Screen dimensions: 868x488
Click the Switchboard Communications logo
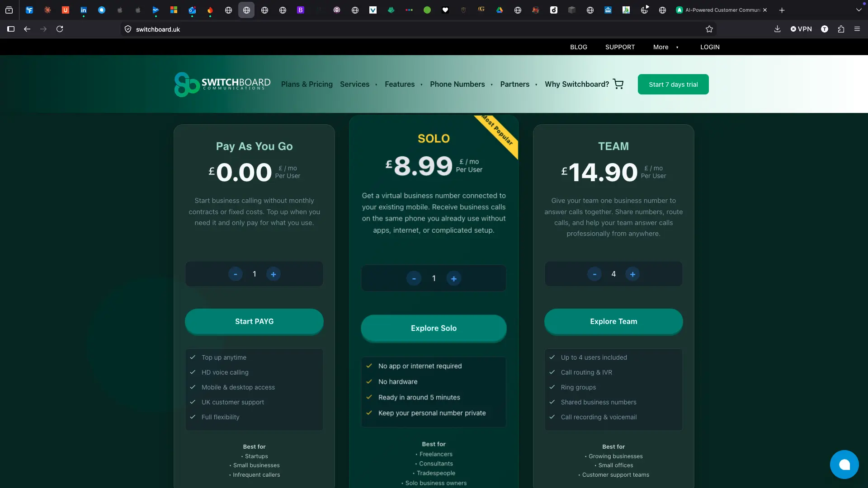(x=222, y=84)
